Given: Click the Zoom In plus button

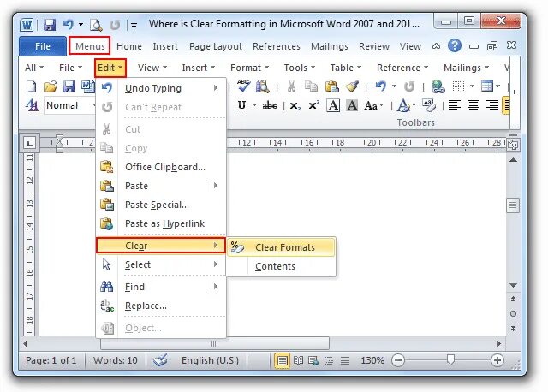Looking at the screenshot, I should (497, 360).
